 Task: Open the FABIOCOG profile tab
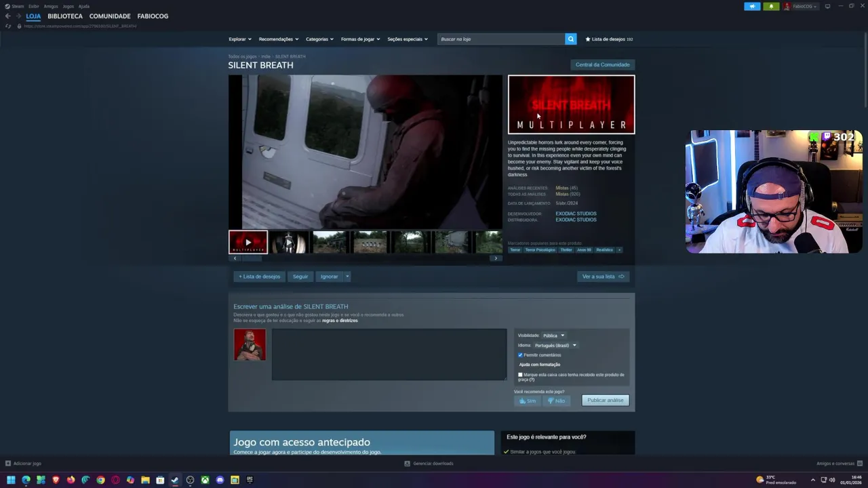click(153, 16)
